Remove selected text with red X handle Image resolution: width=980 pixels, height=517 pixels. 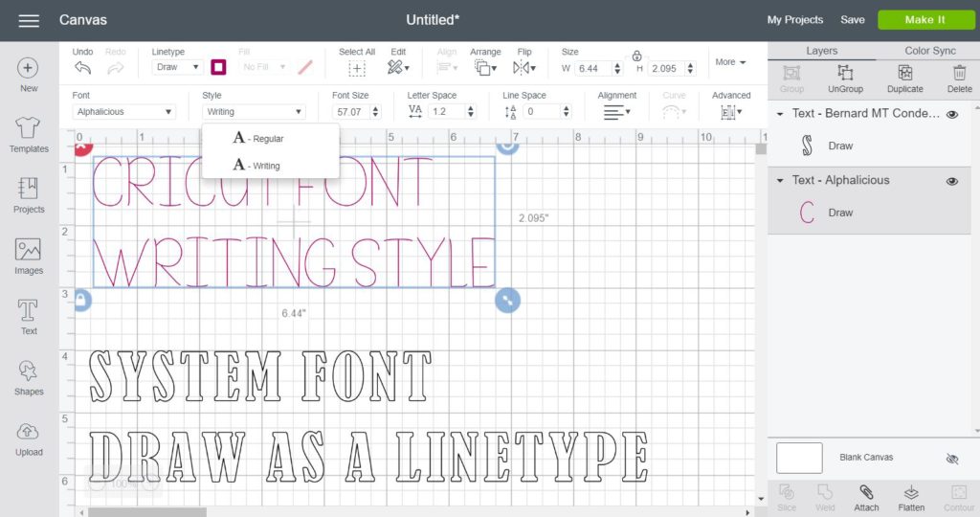pyautogui.click(x=84, y=148)
